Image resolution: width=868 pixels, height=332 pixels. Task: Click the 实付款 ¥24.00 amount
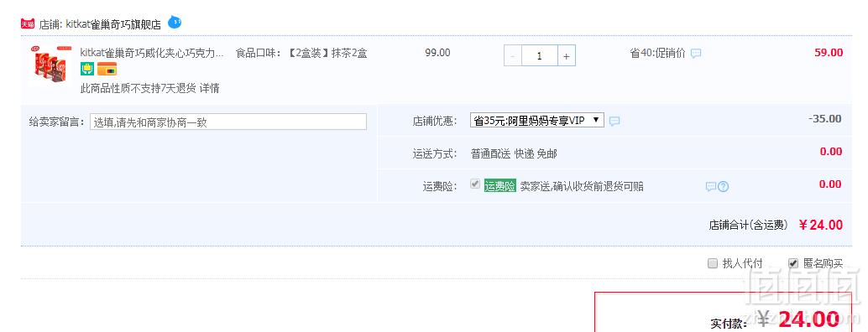(x=798, y=320)
